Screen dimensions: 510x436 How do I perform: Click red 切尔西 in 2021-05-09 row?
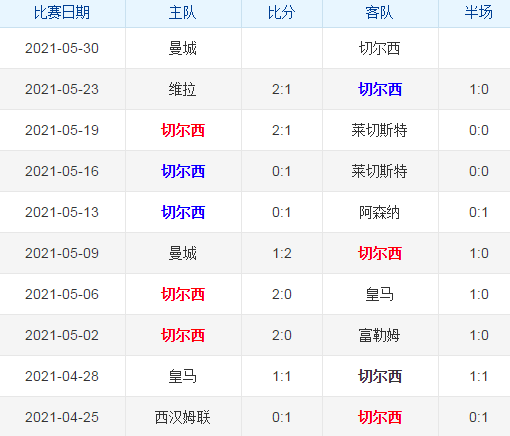point(380,253)
